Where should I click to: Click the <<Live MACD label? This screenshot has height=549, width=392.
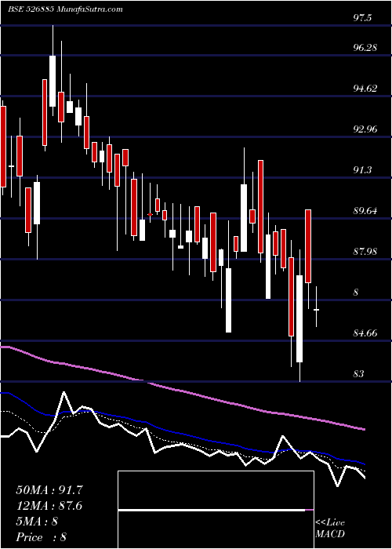tap(330, 529)
